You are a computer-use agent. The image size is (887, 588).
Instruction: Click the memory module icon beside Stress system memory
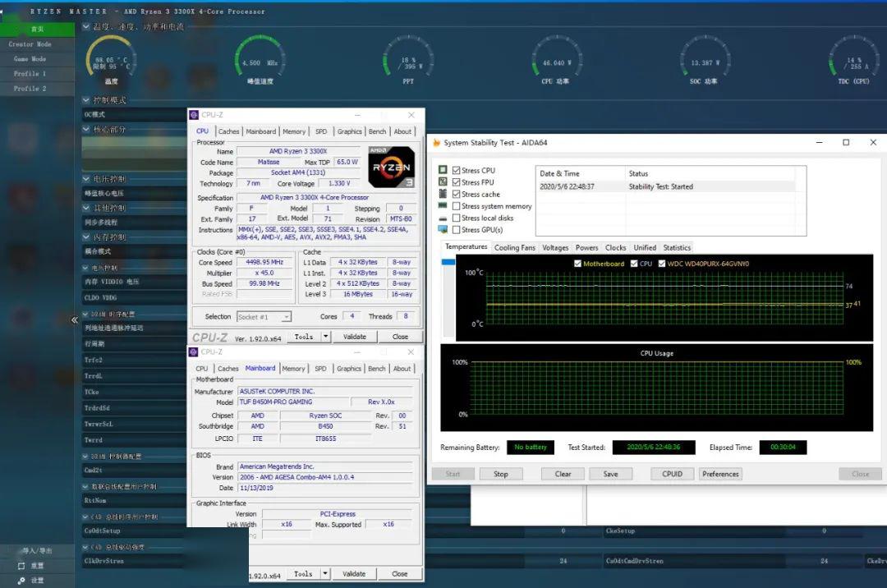pos(443,206)
